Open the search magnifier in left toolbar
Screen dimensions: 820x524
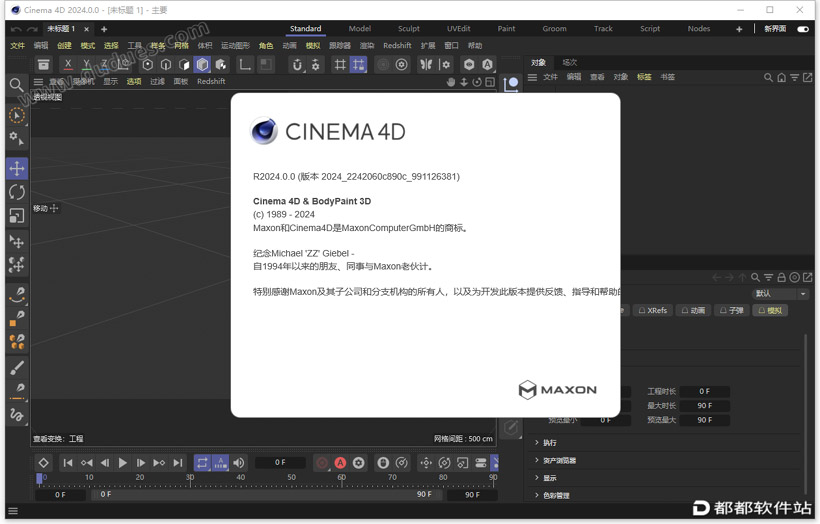16,85
